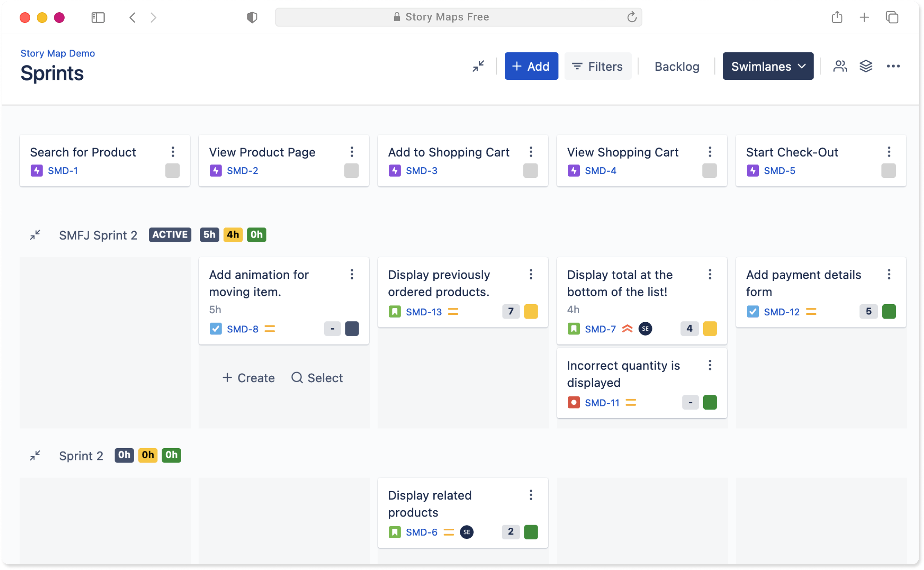Click the browser privacy shield icon
The image size is (924, 570).
pos(252,17)
